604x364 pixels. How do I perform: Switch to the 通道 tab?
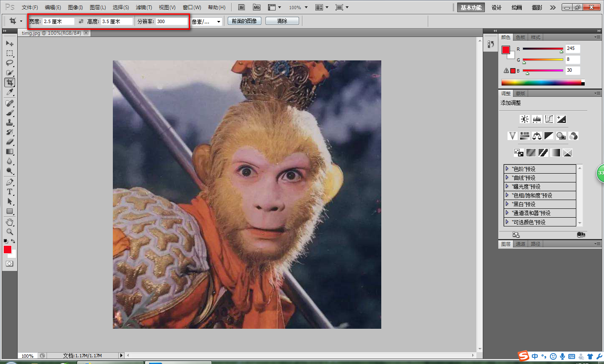pos(521,244)
